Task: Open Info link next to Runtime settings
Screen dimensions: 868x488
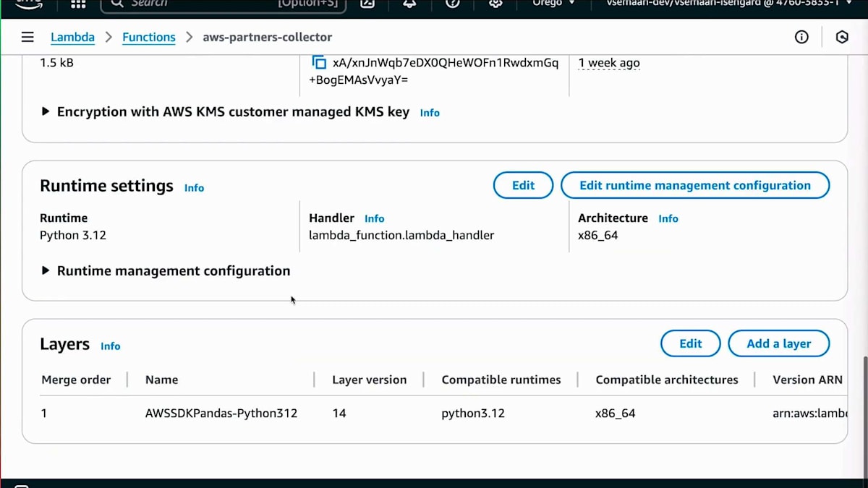Action: point(194,187)
